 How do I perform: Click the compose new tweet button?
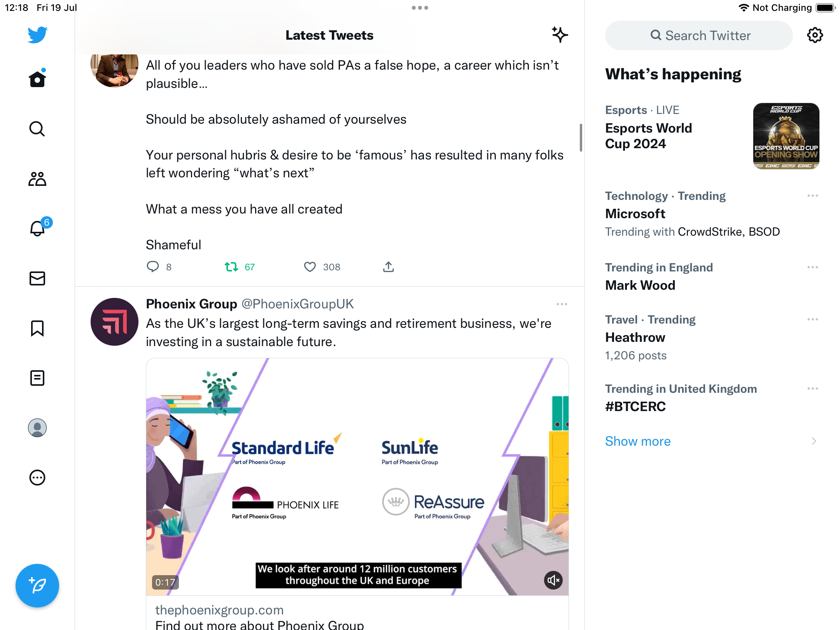click(x=37, y=586)
